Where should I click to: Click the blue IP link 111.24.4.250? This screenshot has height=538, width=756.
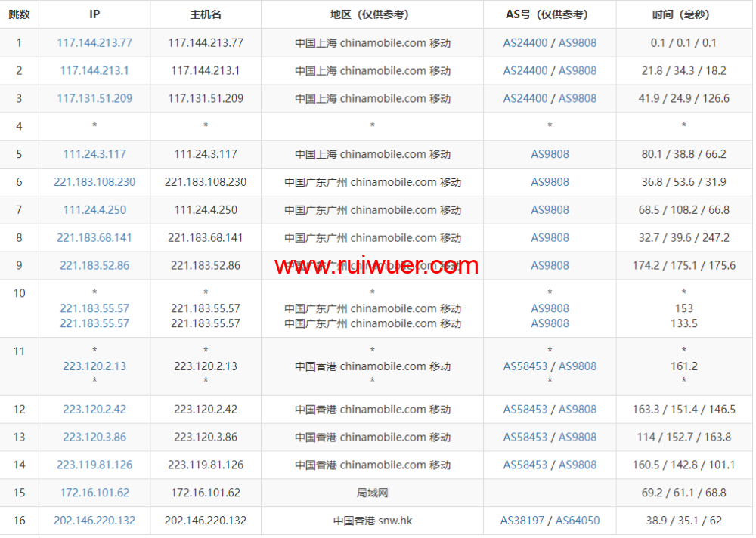point(94,210)
